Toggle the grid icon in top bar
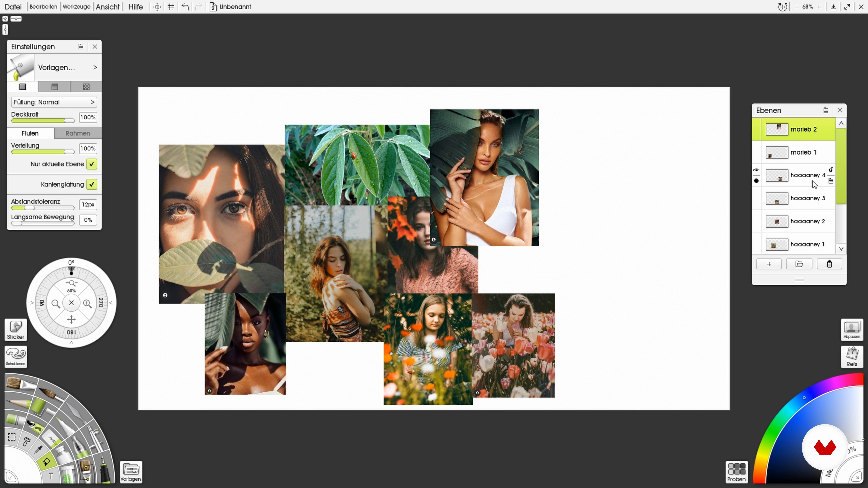 click(x=171, y=7)
